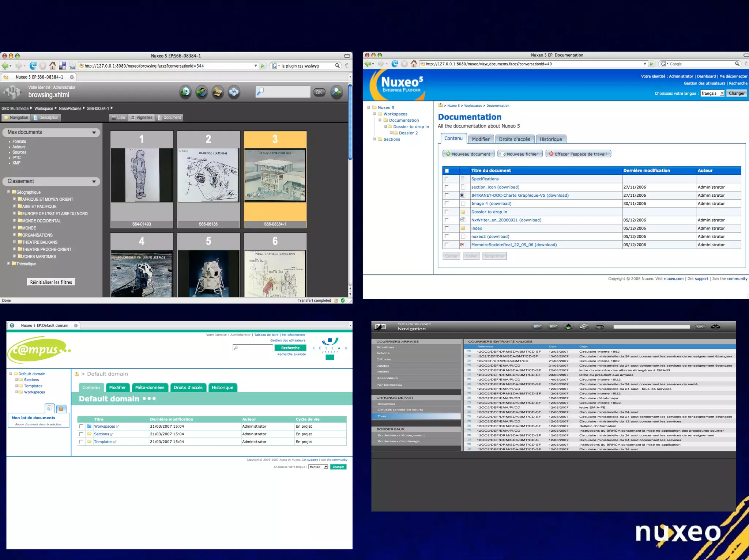Open the Droits d'accès tab in Documentation
This screenshot has height=560, width=749.
514,139
